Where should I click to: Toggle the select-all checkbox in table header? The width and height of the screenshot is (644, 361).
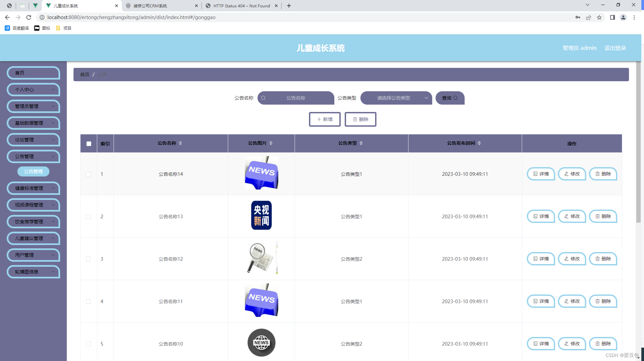pyautogui.click(x=89, y=144)
